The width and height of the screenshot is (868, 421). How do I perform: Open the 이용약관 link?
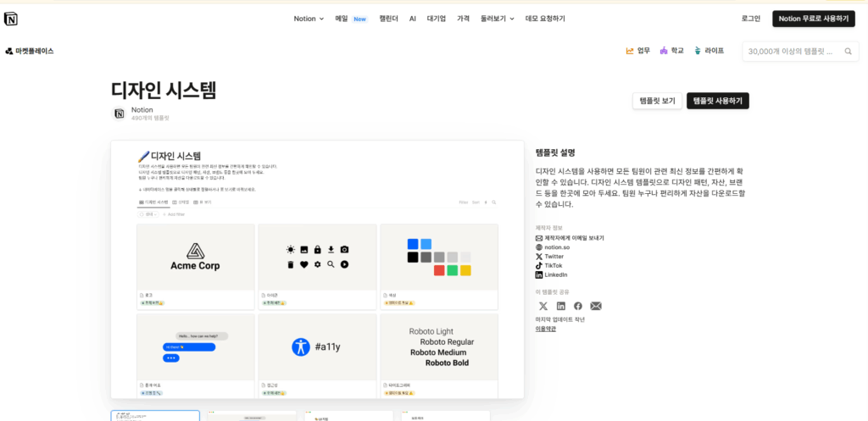pyautogui.click(x=545, y=329)
